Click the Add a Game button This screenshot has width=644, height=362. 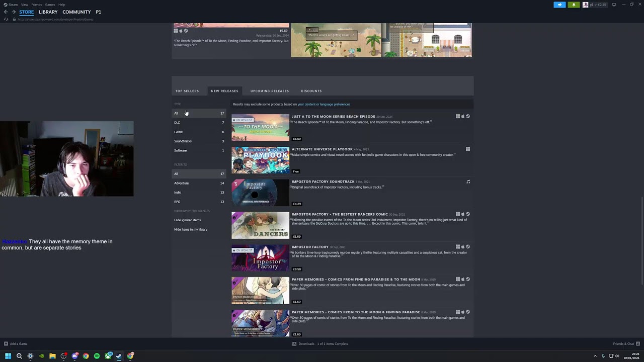[x=16, y=344]
